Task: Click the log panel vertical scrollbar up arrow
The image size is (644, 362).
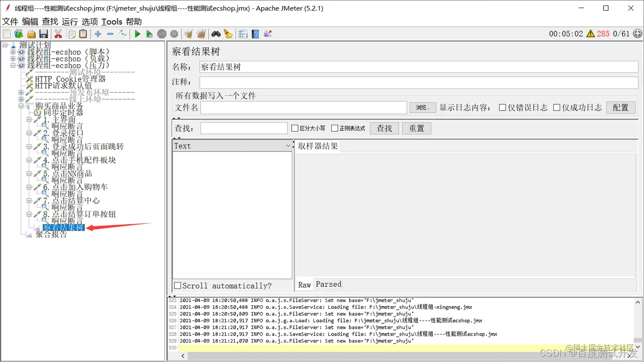Action: pyautogui.click(x=638, y=302)
